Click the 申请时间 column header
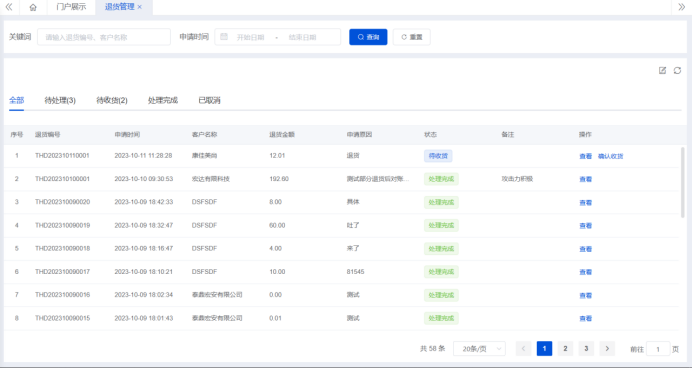 pos(127,134)
